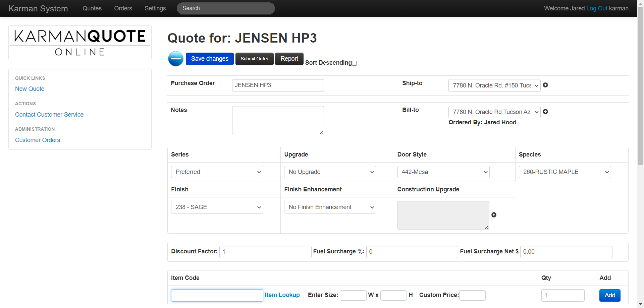Open Customer Orders link
The height and width of the screenshot is (308, 644).
point(38,140)
